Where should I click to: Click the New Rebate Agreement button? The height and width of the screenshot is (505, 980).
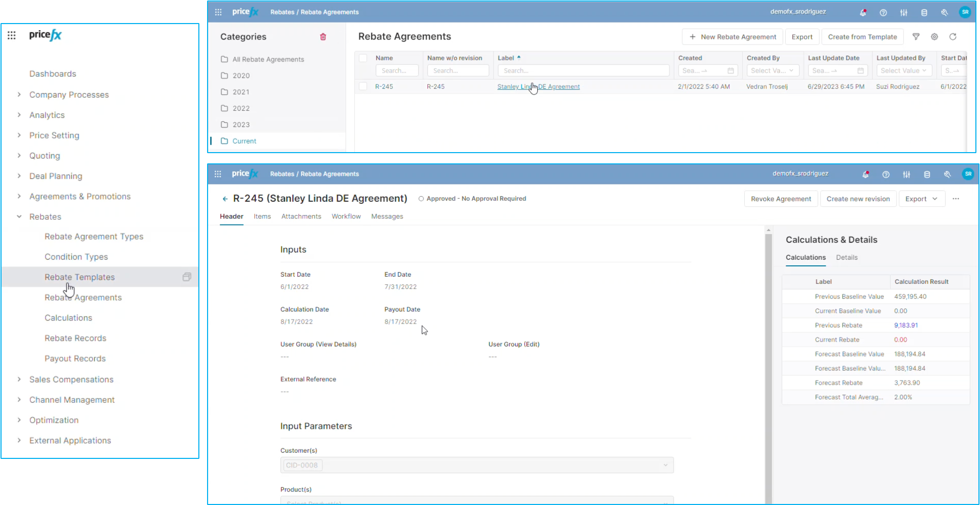(x=732, y=37)
